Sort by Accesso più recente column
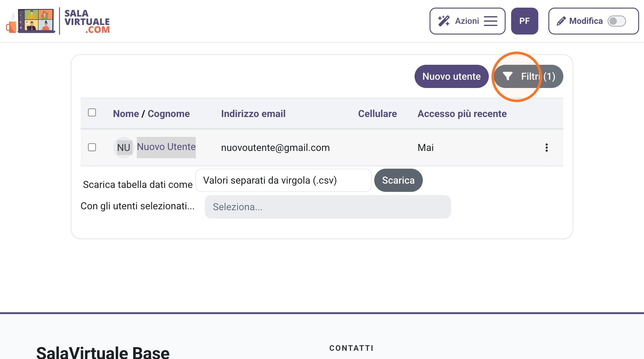 click(462, 114)
